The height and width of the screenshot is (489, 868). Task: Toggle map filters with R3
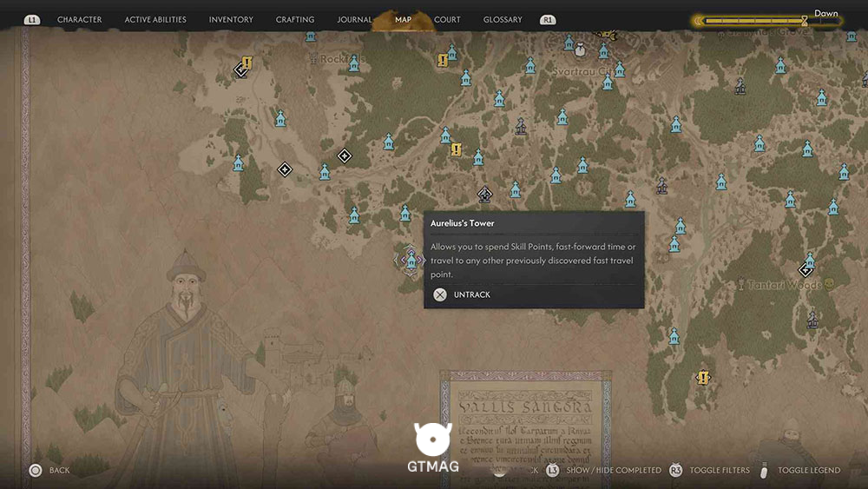click(719, 470)
